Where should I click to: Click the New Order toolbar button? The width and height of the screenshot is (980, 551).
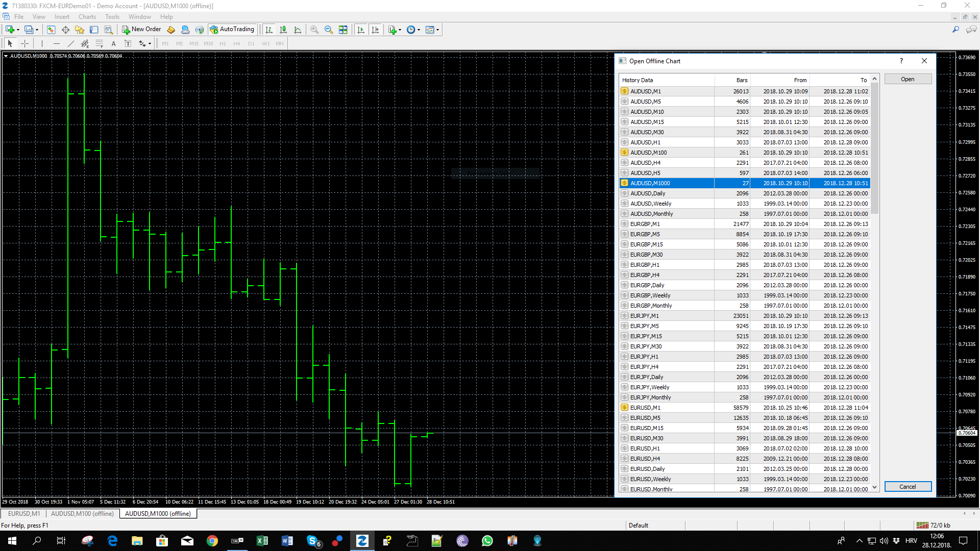click(x=141, y=30)
